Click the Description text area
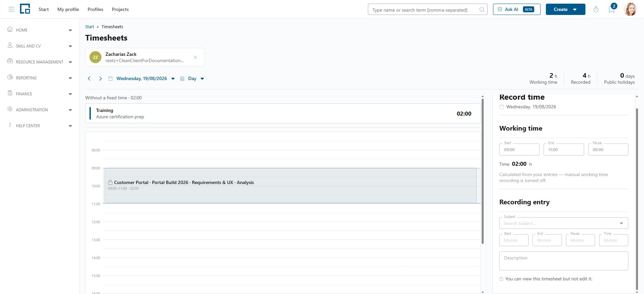This screenshot has width=644, height=294. click(x=563, y=261)
